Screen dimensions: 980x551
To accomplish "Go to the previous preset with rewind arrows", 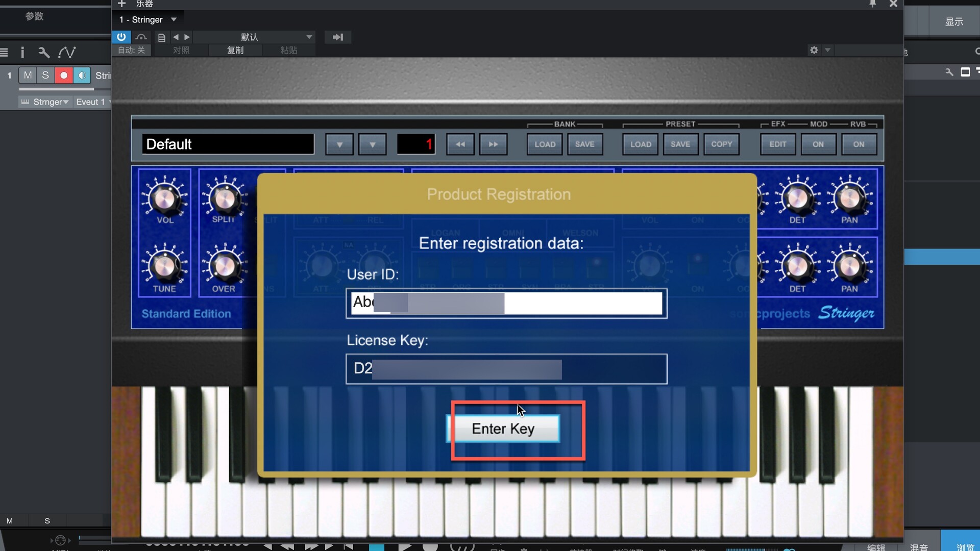I will click(460, 144).
